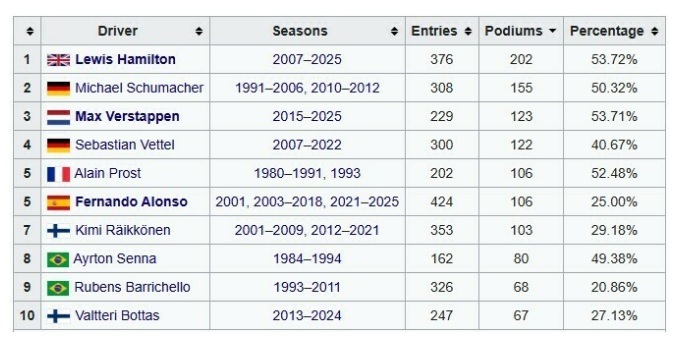Click the Brazilian flag beside Ayrton Senna
Image resolution: width=682 pixels, height=363 pixels.
(x=58, y=260)
